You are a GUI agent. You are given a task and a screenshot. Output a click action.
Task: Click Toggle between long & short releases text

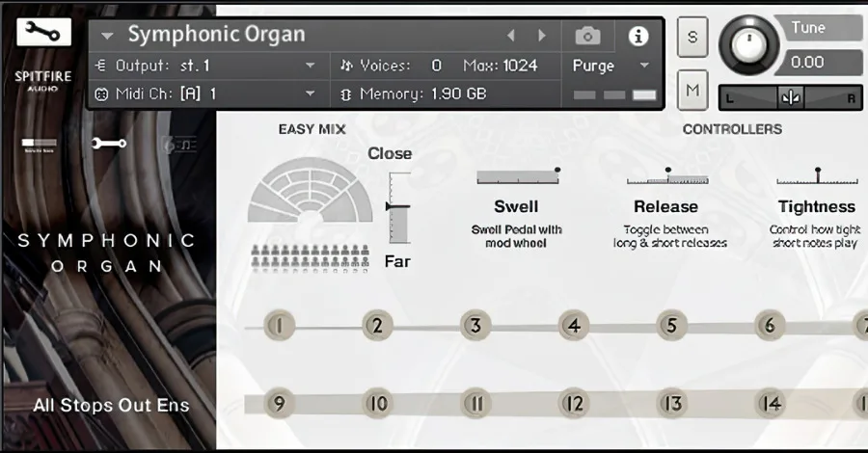(x=669, y=236)
